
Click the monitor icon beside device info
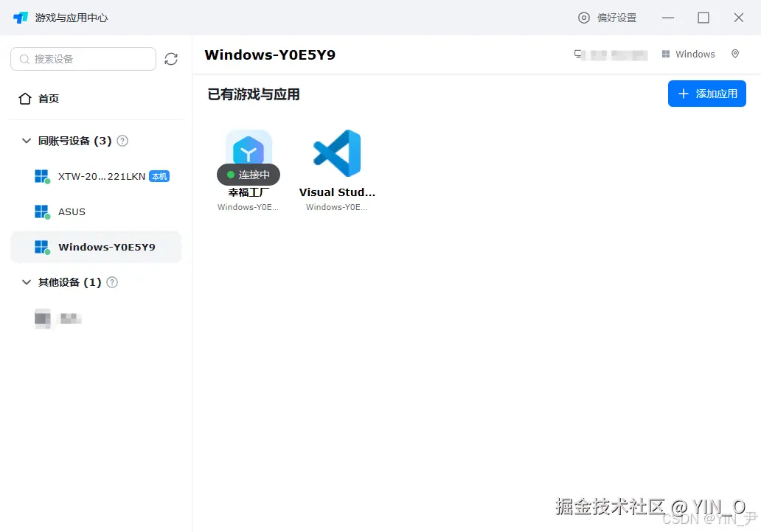(x=579, y=54)
